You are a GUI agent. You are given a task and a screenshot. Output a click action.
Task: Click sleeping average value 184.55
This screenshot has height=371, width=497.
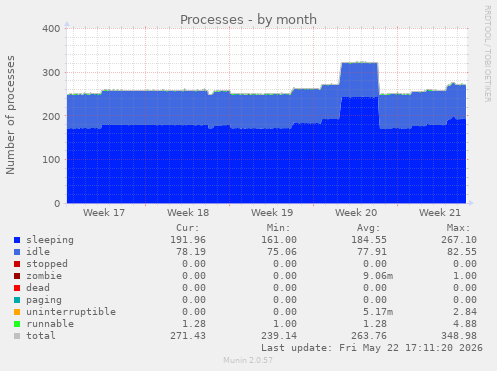coord(369,240)
